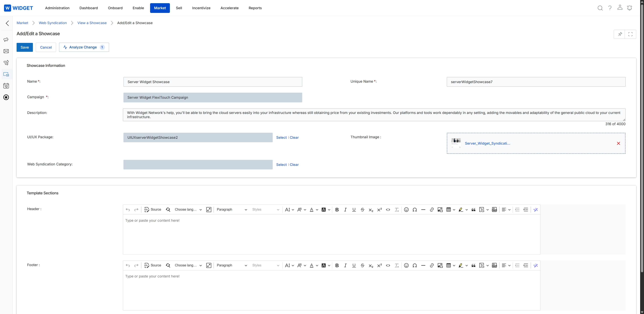This screenshot has height=314, width=644.
Task: Open the Dashboard menu
Action: tap(89, 8)
